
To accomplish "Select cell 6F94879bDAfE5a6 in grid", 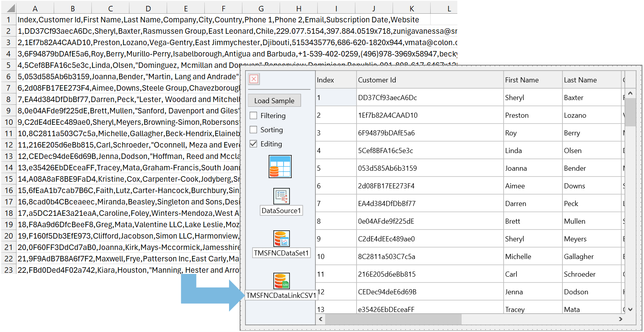I will tap(430, 133).
